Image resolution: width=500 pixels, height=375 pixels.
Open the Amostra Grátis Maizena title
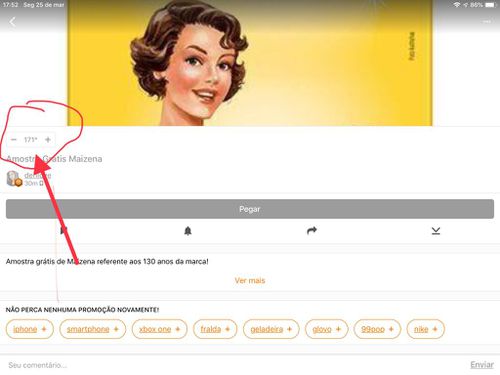[54, 159]
